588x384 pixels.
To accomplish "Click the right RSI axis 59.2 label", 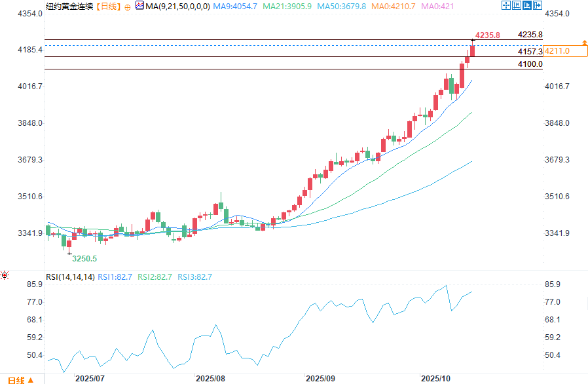I will (x=553, y=337).
